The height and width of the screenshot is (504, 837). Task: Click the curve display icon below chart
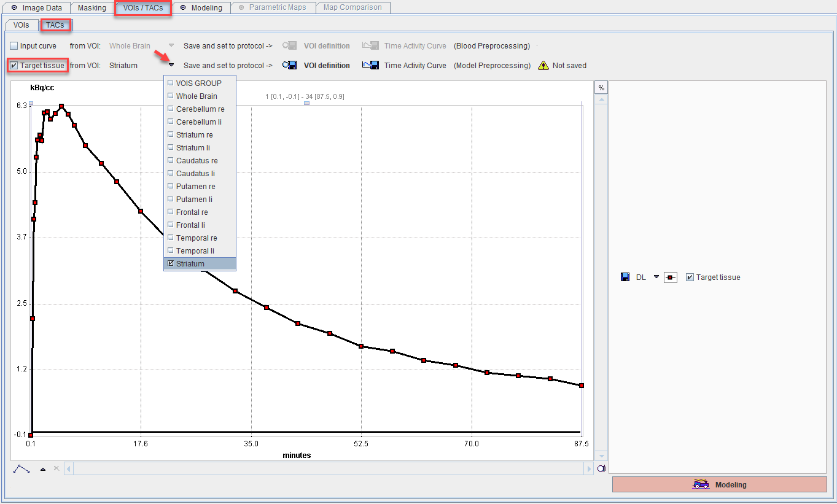coord(21,468)
